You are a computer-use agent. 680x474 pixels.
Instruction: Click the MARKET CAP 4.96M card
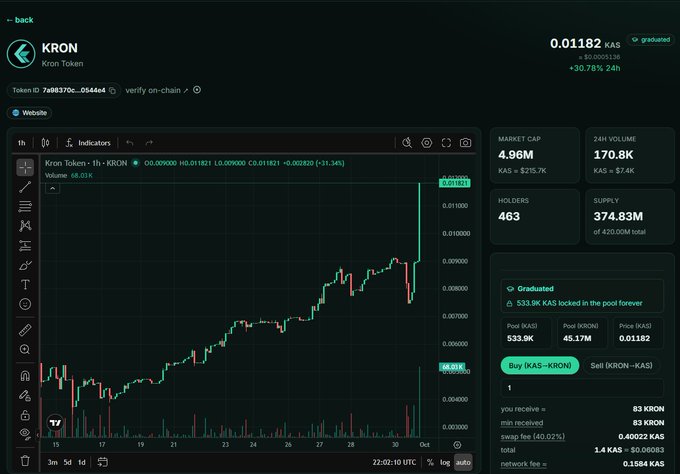click(x=535, y=155)
